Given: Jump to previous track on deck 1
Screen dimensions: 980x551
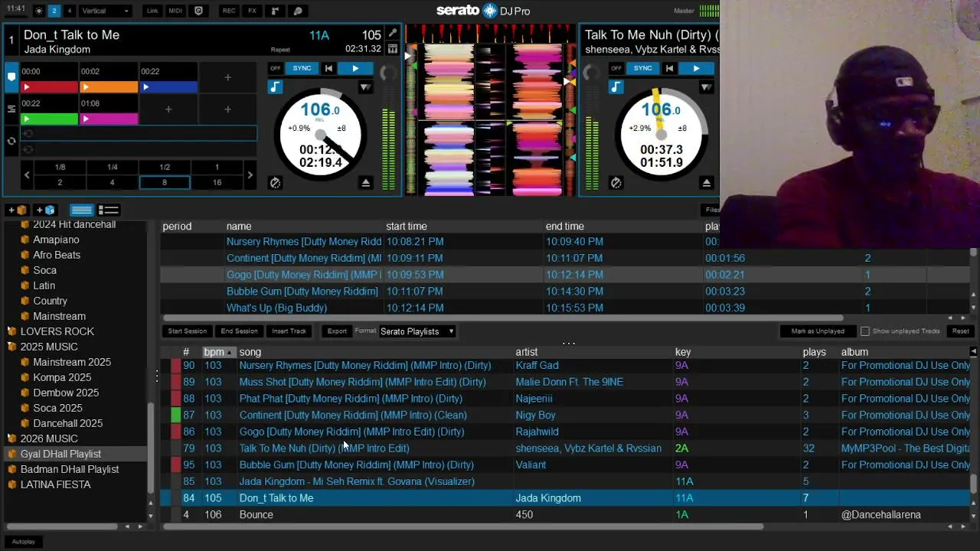Looking at the screenshot, I should [x=328, y=68].
